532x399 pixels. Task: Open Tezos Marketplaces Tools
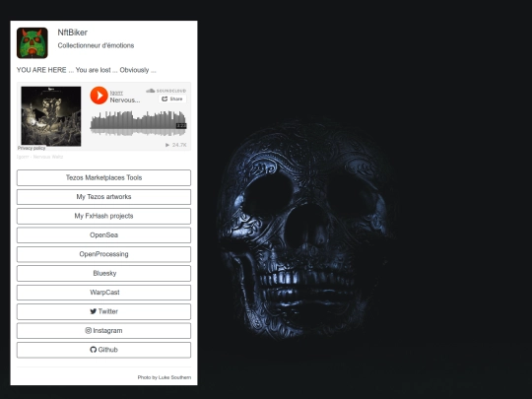[x=103, y=177]
